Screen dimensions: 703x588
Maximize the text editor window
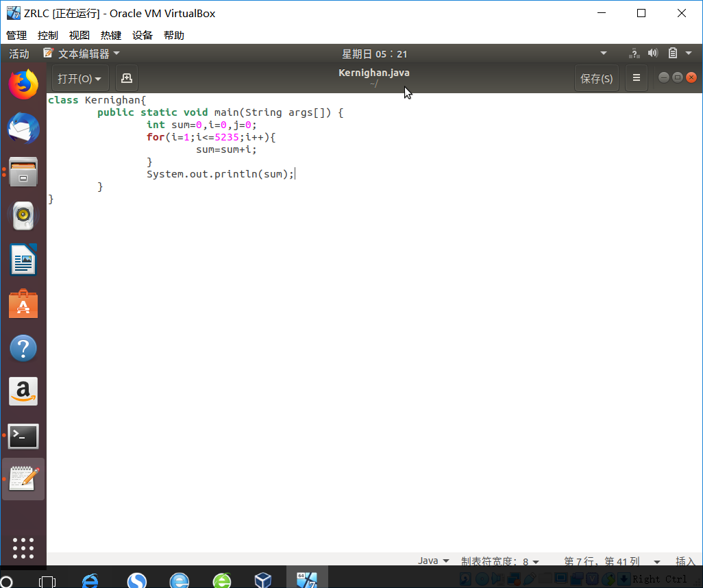point(678,77)
